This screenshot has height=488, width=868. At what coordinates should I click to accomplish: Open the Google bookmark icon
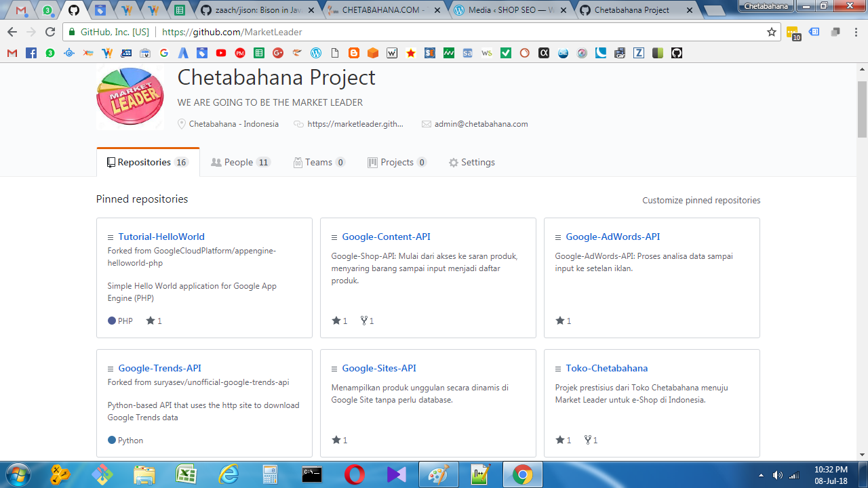(x=164, y=53)
